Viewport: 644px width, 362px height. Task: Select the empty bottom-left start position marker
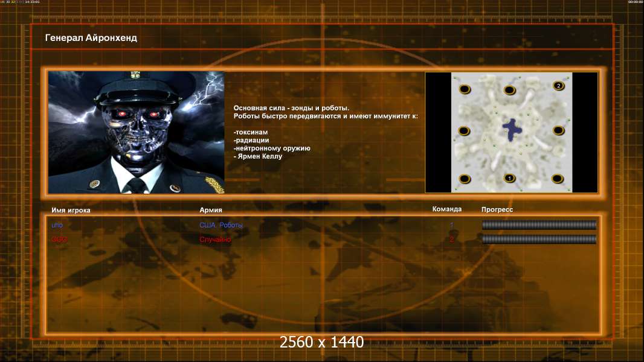click(x=465, y=179)
